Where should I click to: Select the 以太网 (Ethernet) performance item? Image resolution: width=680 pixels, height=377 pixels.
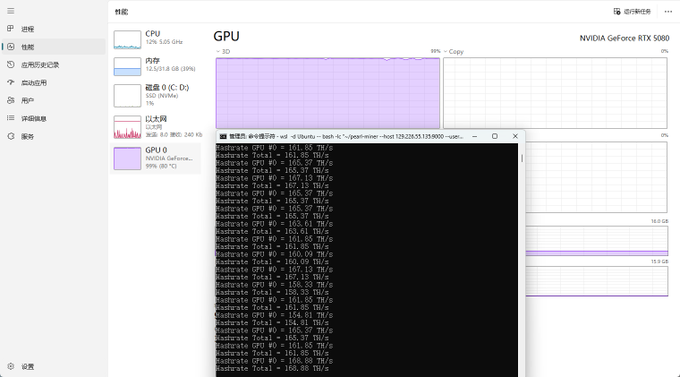pos(156,127)
